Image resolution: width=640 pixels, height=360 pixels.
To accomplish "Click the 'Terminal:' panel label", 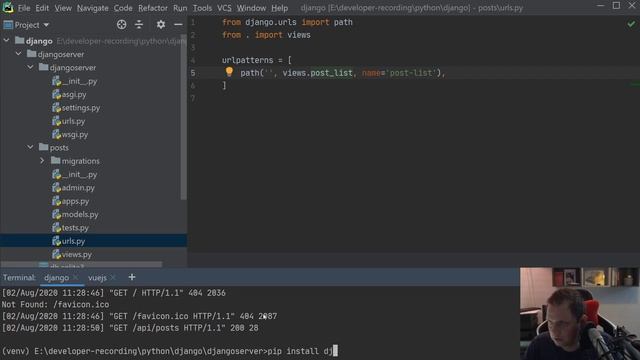I will pyautogui.click(x=19, y=278).
